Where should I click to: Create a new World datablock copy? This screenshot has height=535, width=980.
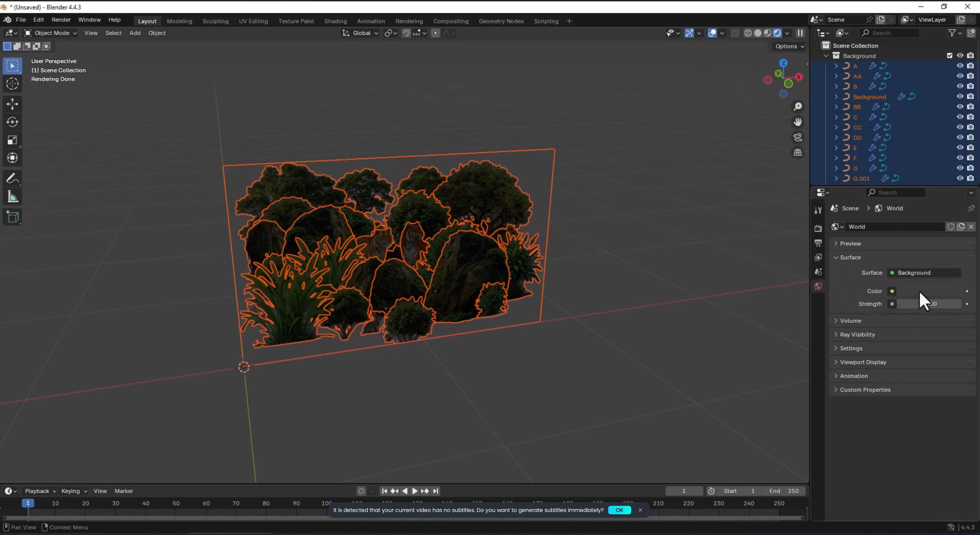coord(961,227)
